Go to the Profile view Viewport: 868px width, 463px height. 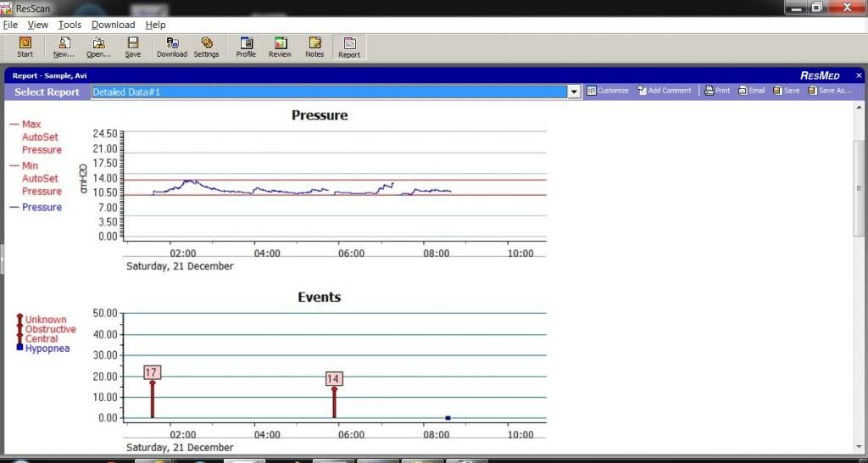[x=246, y=47]
